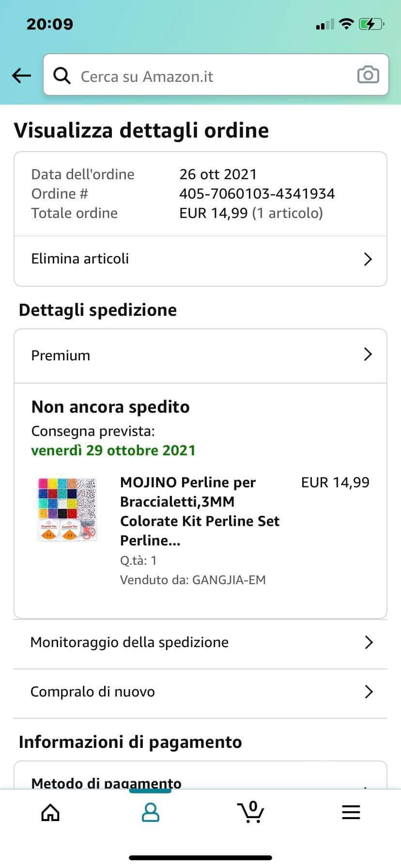Screen dimensions: 401x868
Task: Expand Compralo di nuovo chevron
Action: tap(369, 692)
